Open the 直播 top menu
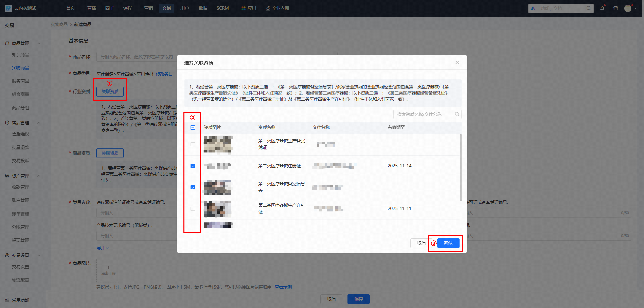The image size is (644, 308). click(x=91, y=8)
